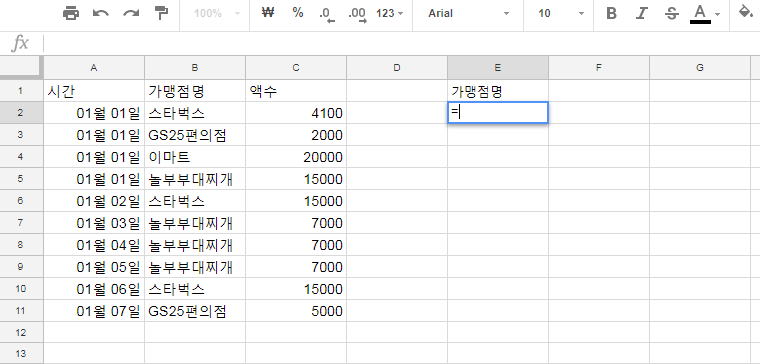Open the Arial font dropdown
The width and height of the screenshot is (760, 364).
pyautogui.click(x=468, y=13)
